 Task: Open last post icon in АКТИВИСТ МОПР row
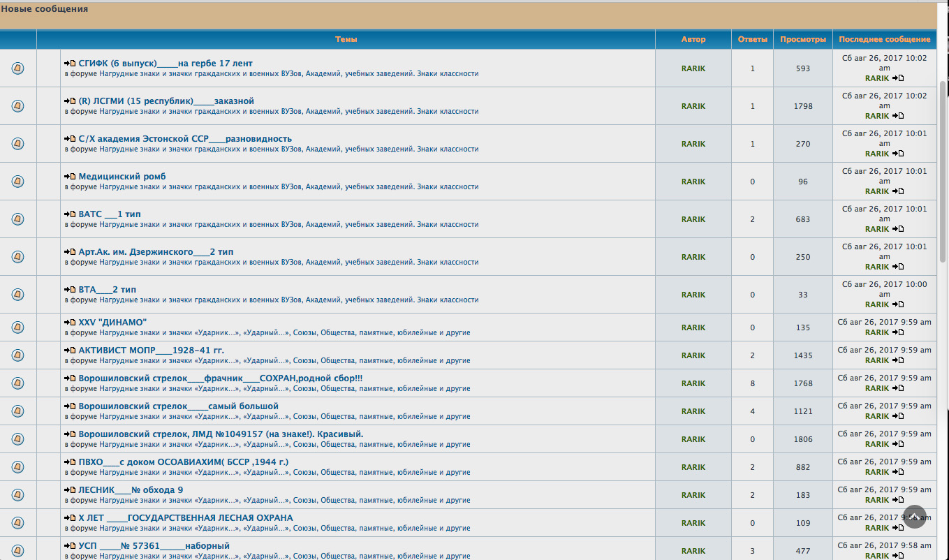click(898, 360)
